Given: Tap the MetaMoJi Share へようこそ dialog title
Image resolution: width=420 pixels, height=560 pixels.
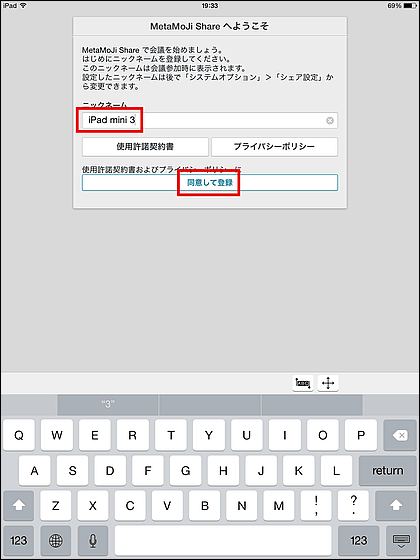Looking at the screenshot, I should click(210, 26).
